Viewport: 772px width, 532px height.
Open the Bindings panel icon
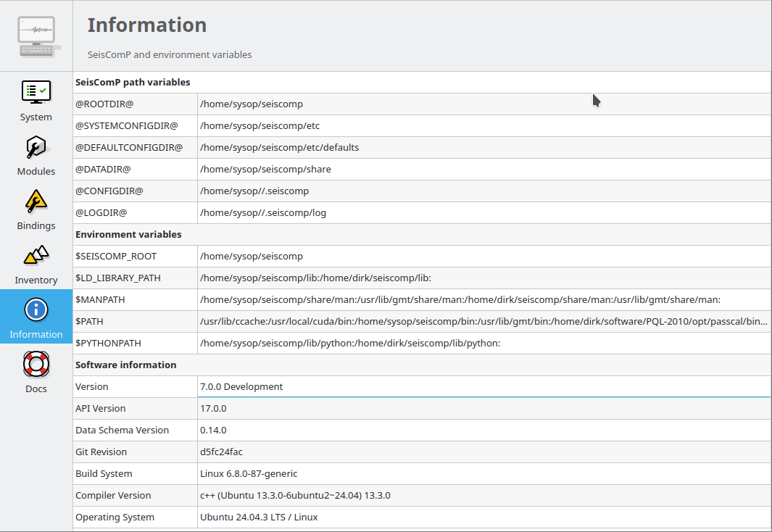tap(36, 201)
